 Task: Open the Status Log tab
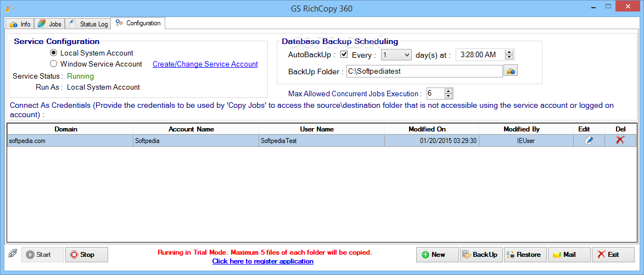88,24
